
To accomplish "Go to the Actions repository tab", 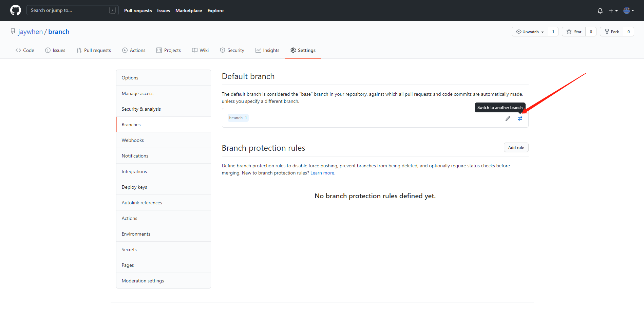I will click(x=134, y=50).
